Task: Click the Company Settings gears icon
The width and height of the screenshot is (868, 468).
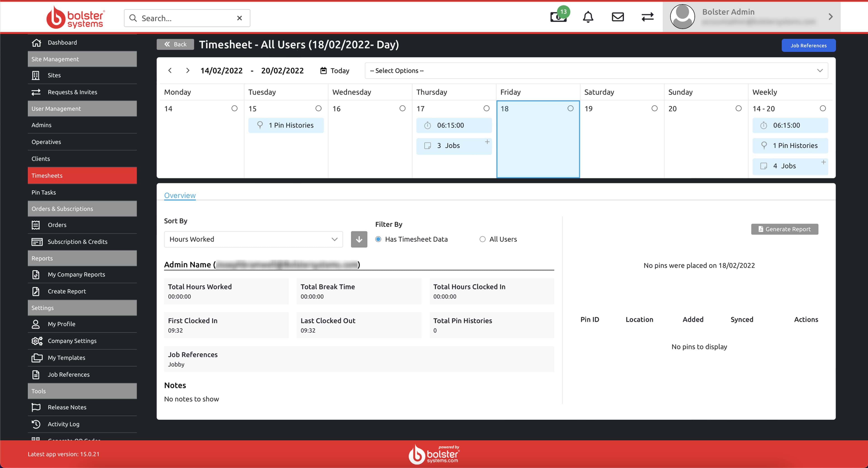Action: 37,341
